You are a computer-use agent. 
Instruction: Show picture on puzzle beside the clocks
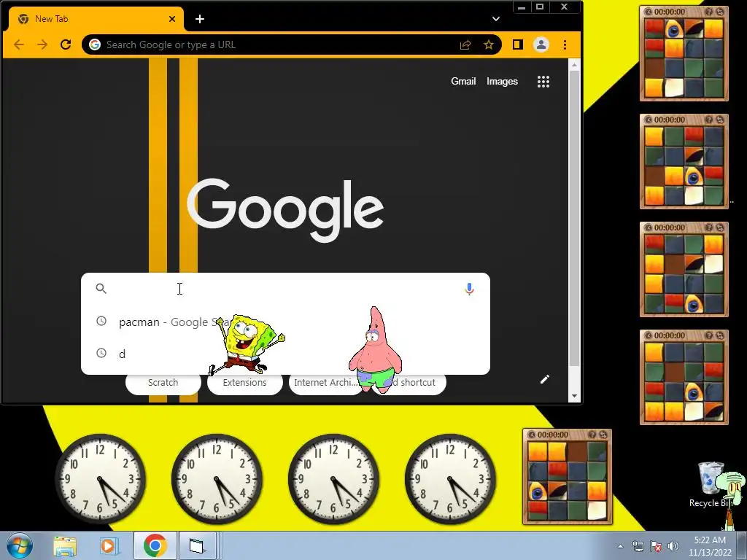tap(592, 435)
